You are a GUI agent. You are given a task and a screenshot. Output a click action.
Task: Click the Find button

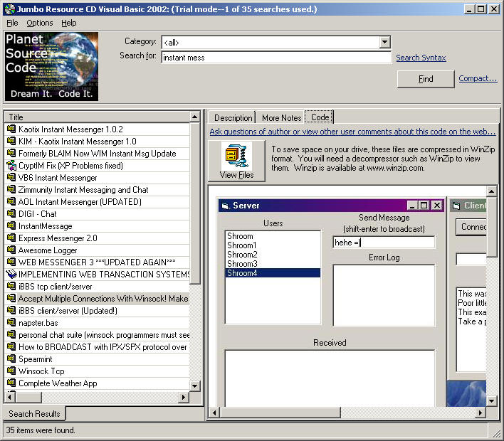tap(426, 79)
